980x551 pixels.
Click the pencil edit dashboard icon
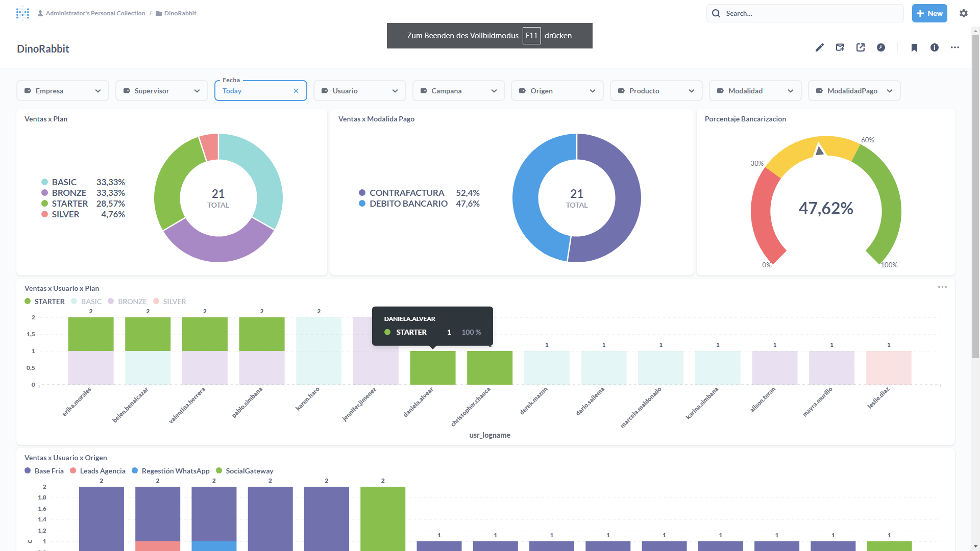coord(820,47)
